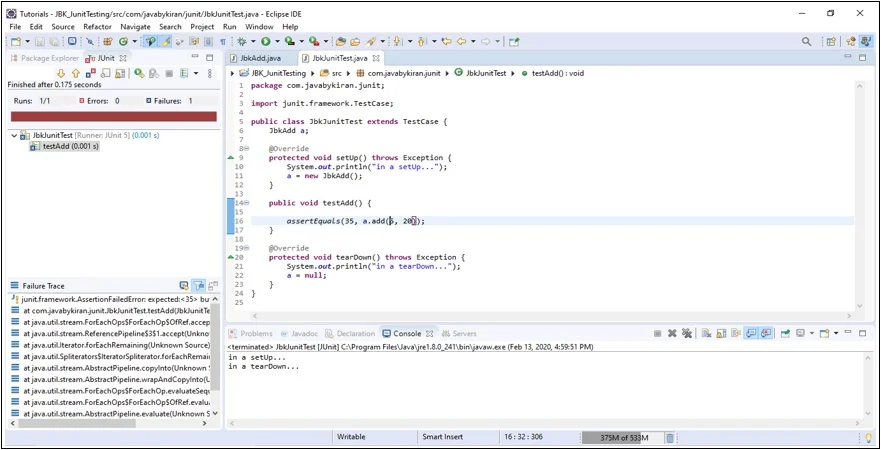Image resolution: width=881 pixels, height=450 pixels.
Task: Click the Run with Coverage icon
Action: 290,42
